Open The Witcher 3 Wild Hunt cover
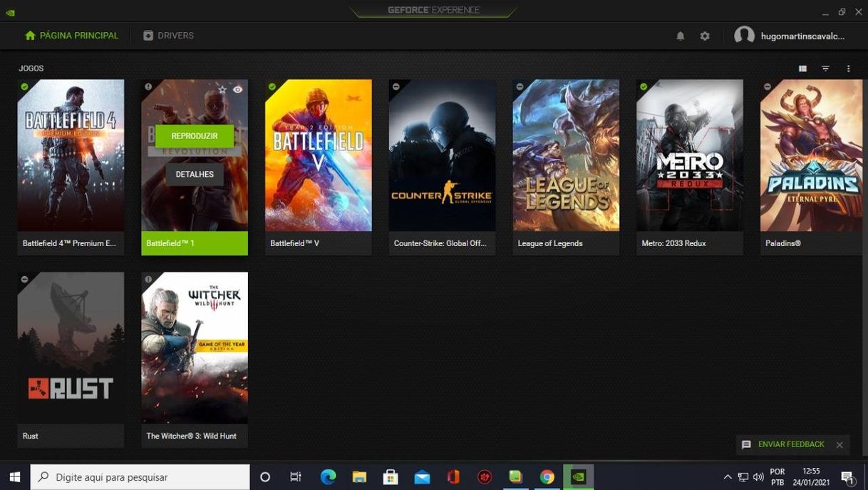The height and width of the screenshot is (490, 868). [195, 348]
